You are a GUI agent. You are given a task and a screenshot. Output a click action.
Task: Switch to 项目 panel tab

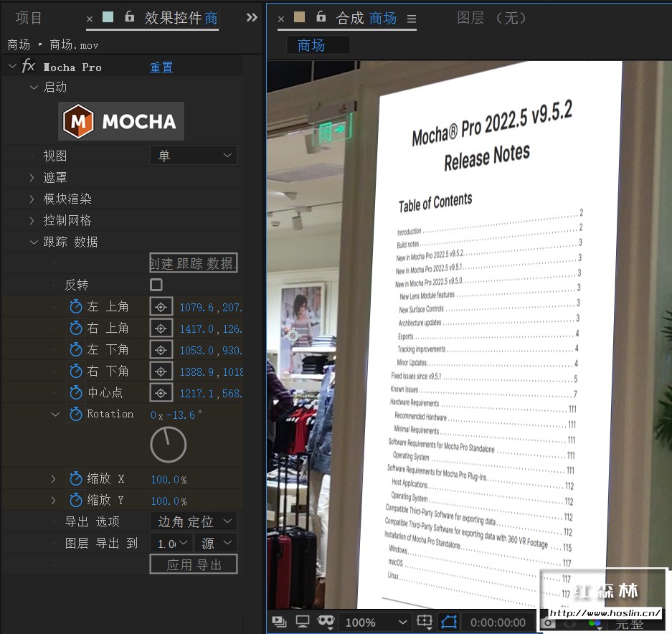pyautogui.click(x=28, y=18)
